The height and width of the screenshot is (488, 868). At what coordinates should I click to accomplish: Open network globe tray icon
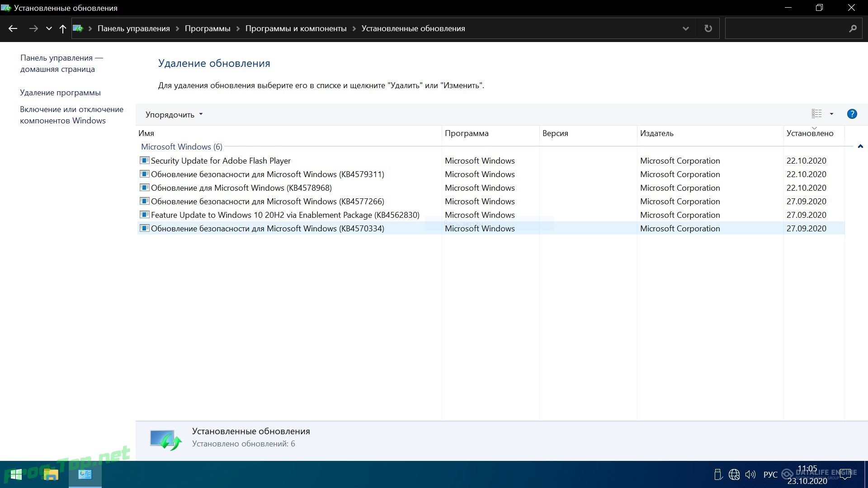[734, 474]
